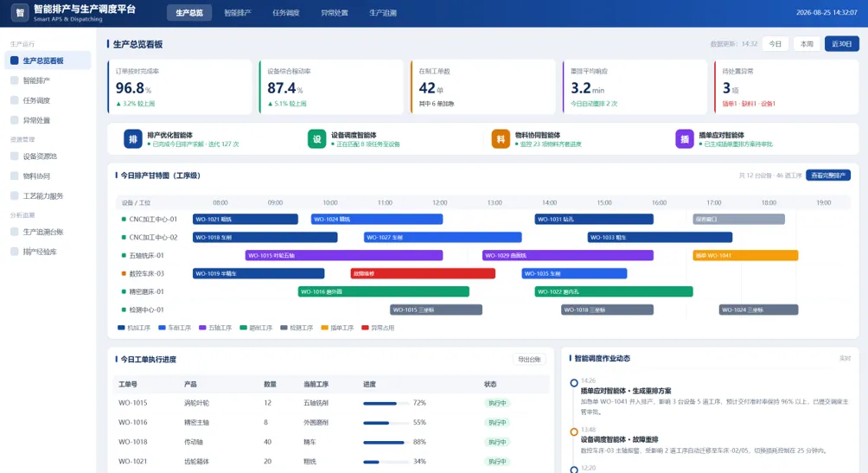Click the 排产经验库 sidebar icon
The height and width of the screenshot is (473, 868).
coord(15,252)
